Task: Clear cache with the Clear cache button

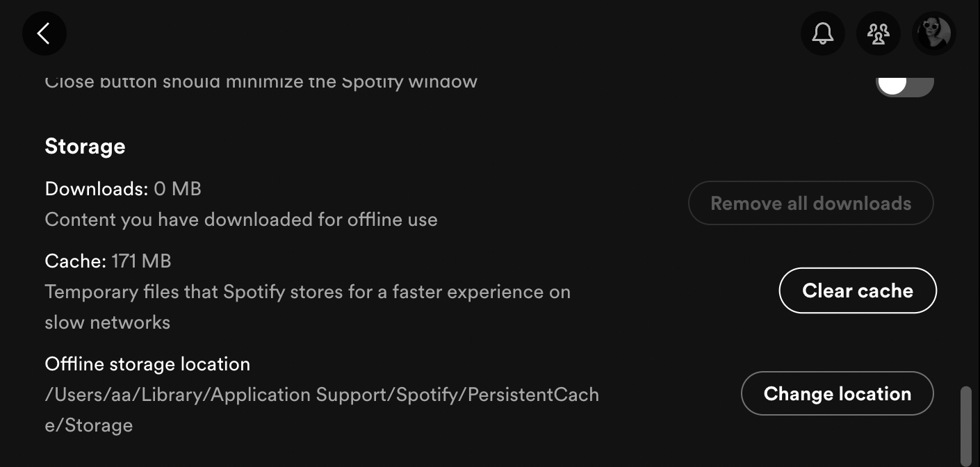Action: (x=858, y=290)
